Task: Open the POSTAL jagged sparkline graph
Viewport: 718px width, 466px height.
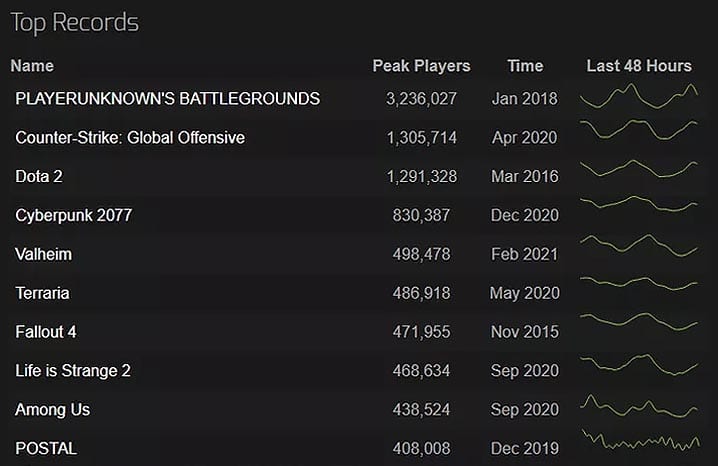Action: tap(639, 441)
